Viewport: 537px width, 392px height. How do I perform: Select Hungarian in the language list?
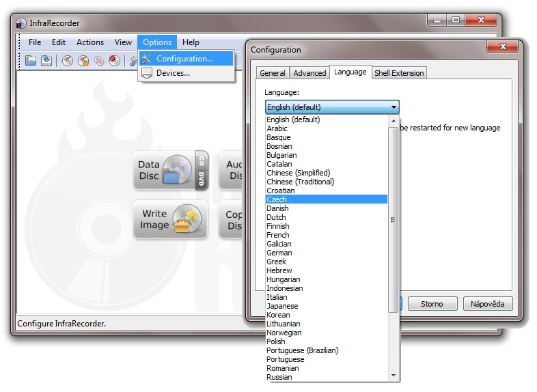tap(327, 279)
